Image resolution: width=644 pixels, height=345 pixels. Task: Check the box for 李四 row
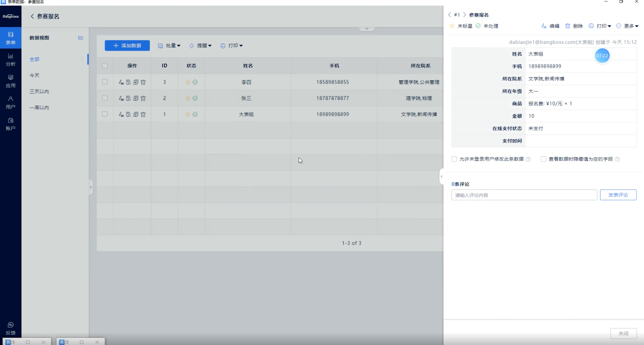click(x=105, y=82)
